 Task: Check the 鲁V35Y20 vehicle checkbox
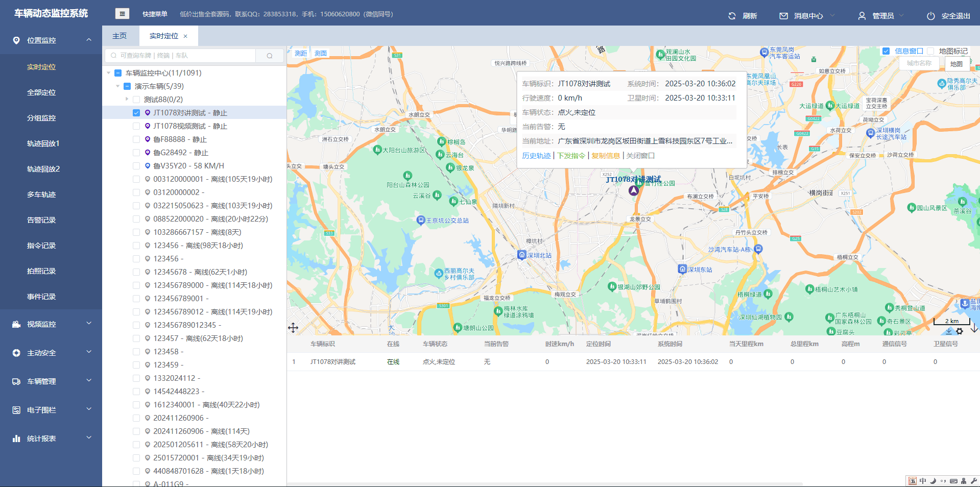136,166
